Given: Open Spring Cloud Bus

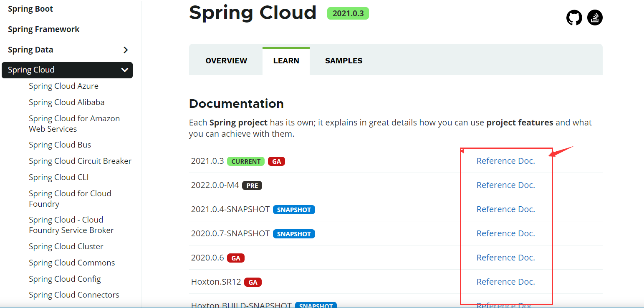Looking at the screenshot, I should coord(60,145).
